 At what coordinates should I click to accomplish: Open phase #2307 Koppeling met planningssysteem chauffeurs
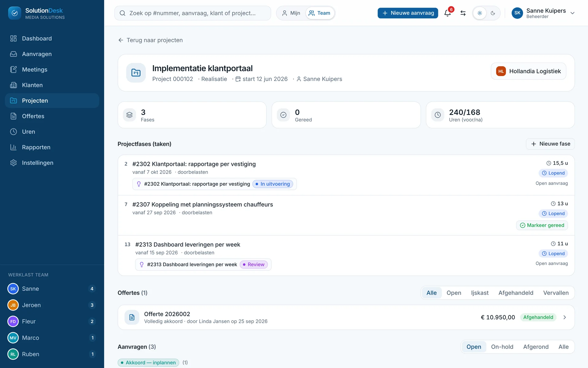click(202, 205)
